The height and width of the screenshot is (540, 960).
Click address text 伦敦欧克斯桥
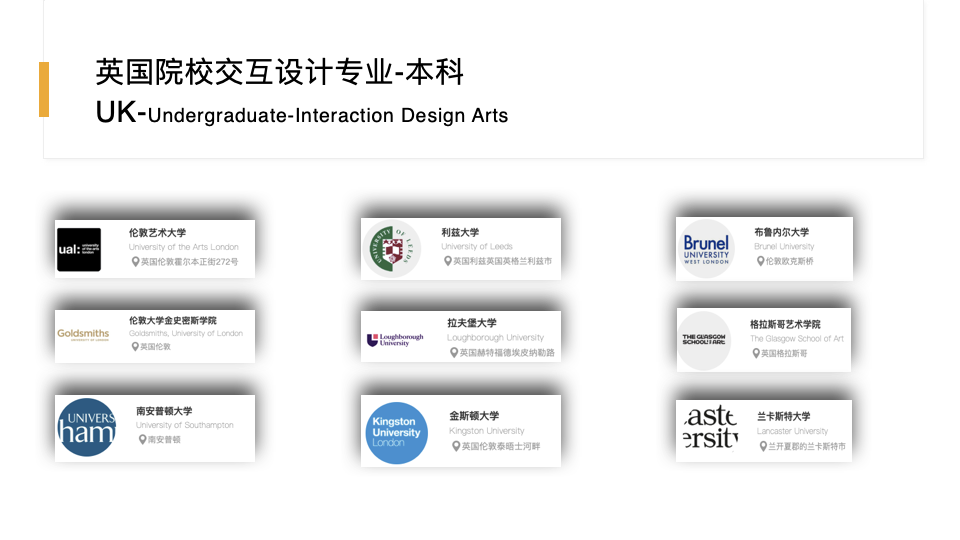tap(790, 261)
